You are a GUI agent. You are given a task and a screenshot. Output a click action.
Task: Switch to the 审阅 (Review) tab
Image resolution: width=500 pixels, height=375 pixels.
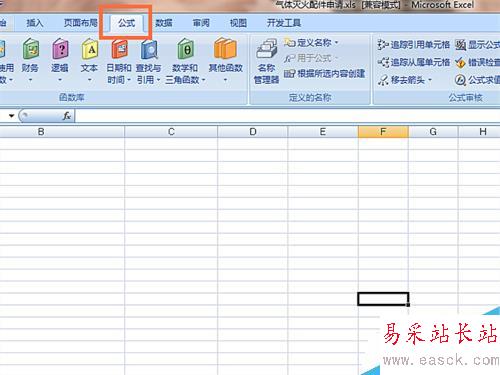[201, 23]
